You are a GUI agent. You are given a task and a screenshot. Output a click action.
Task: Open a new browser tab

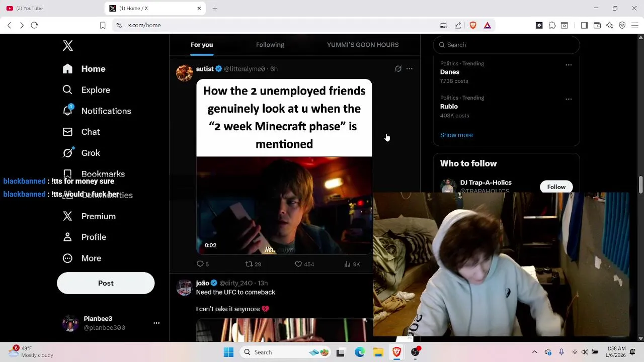215,8
